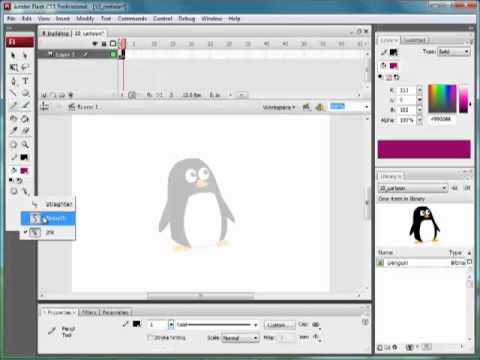Select the Text tool
Screen dimensions: 480x360
point(25,81)
